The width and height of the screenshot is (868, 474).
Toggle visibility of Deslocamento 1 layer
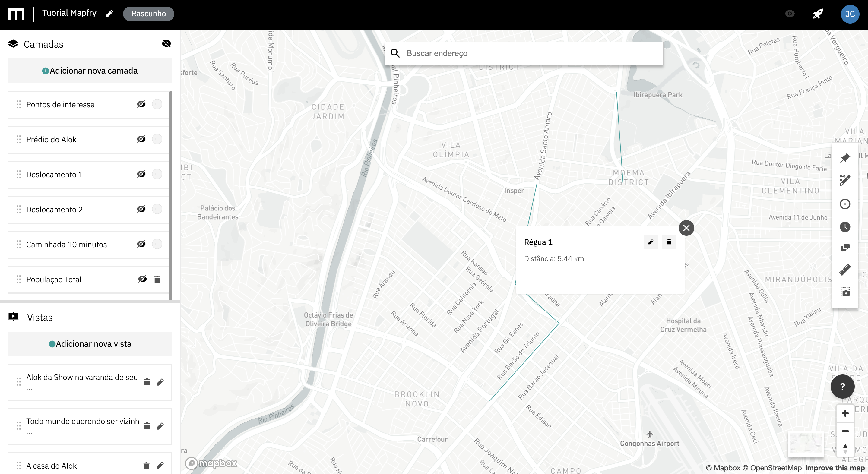point(141,174)
